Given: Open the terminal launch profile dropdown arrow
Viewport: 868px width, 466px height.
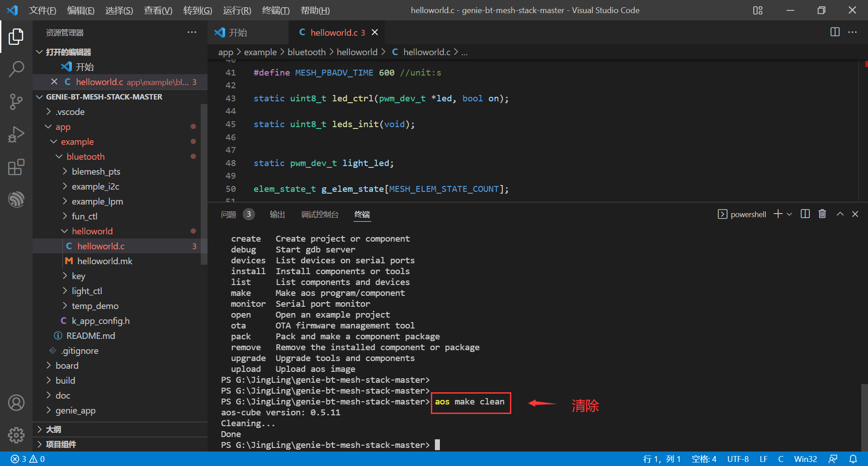Looking at the screenshot, I should (789, 214).
